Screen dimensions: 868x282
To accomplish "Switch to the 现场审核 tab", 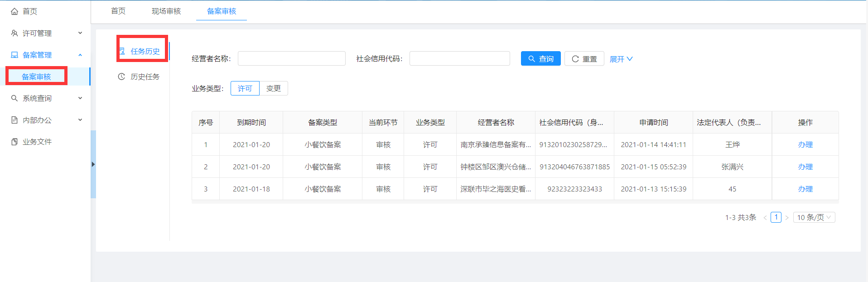I will (x=166, y=11).
